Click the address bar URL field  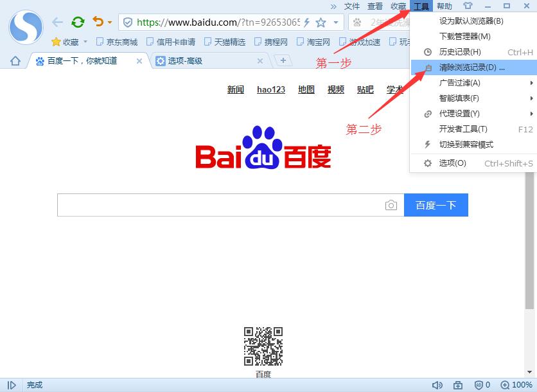(218, 22)
